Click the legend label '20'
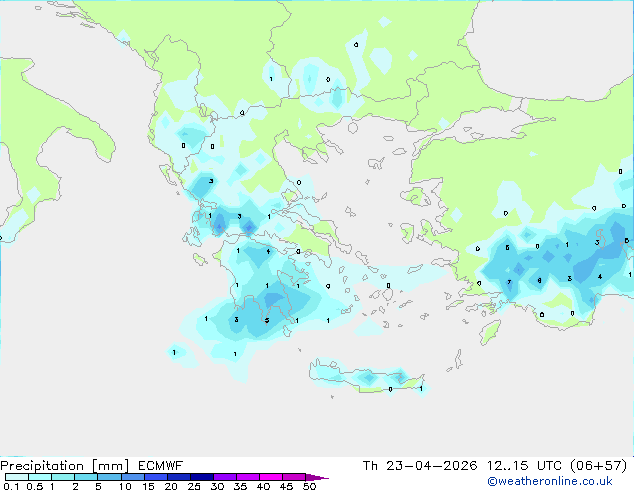 pyautogui.click(x=171, y=486)
